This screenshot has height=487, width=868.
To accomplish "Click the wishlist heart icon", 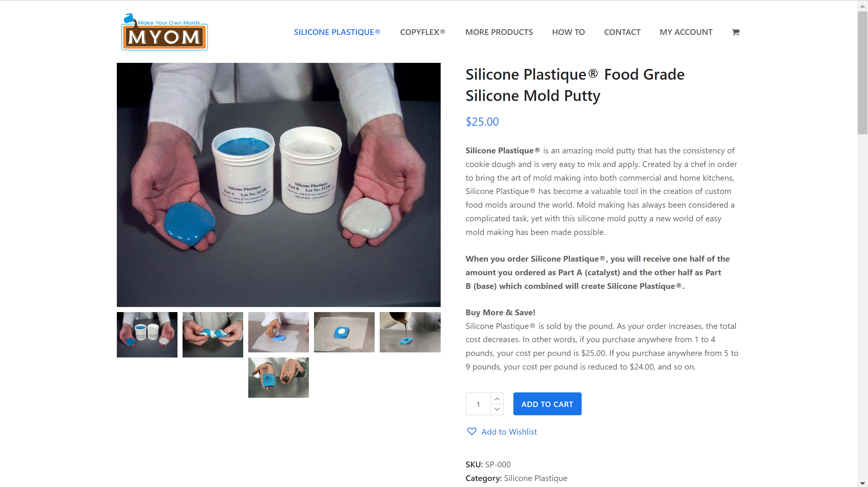I will tap(472, 431).
